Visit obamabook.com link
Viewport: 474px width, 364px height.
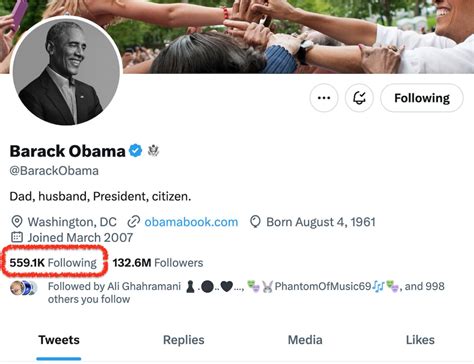(191, 222)
